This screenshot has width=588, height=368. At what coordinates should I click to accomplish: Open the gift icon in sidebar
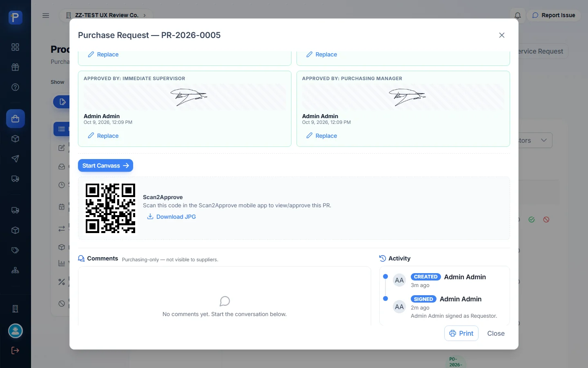tap(15, 67)
